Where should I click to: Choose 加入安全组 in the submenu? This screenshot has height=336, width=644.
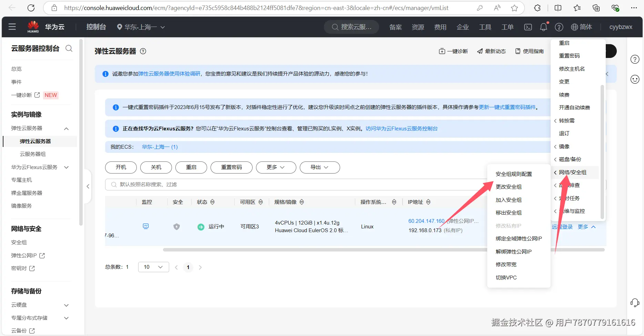point(509,200)
